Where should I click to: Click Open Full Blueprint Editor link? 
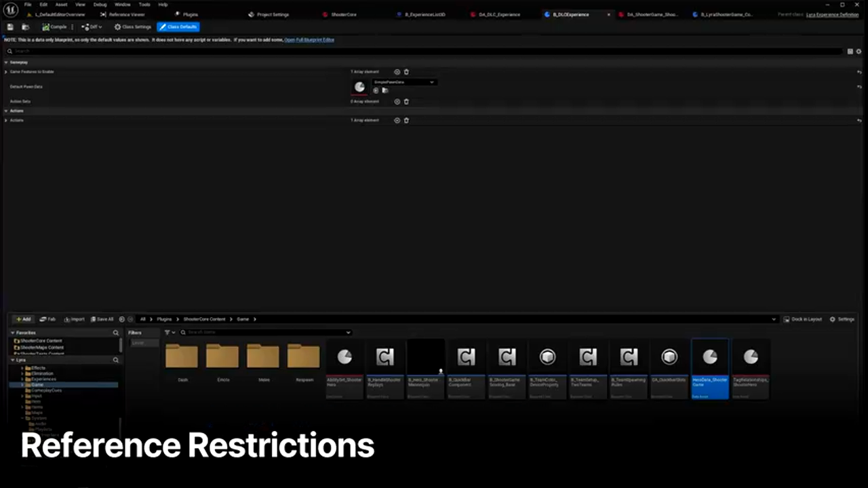tap(309, 40)
